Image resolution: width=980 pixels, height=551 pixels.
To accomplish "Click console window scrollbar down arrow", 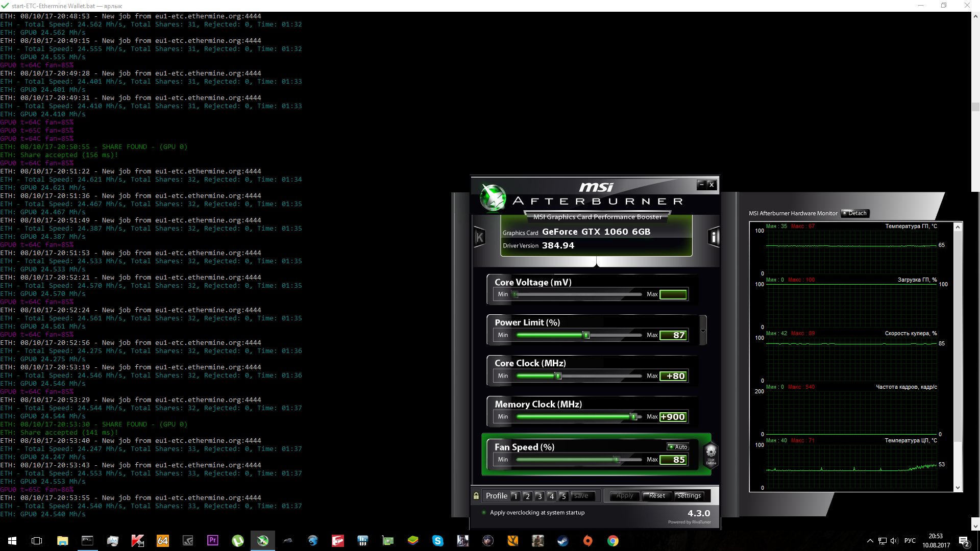I will (x=975, y=526).
